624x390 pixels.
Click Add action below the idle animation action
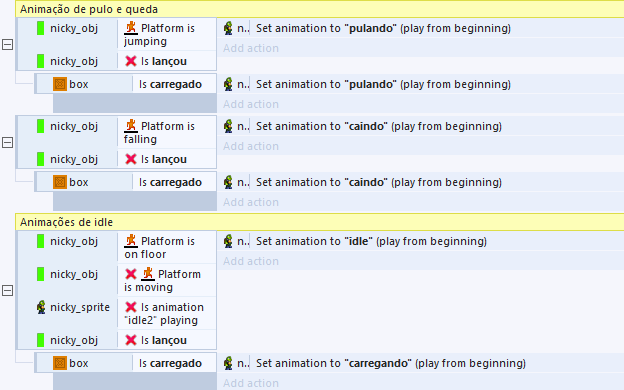coord(251,261)
